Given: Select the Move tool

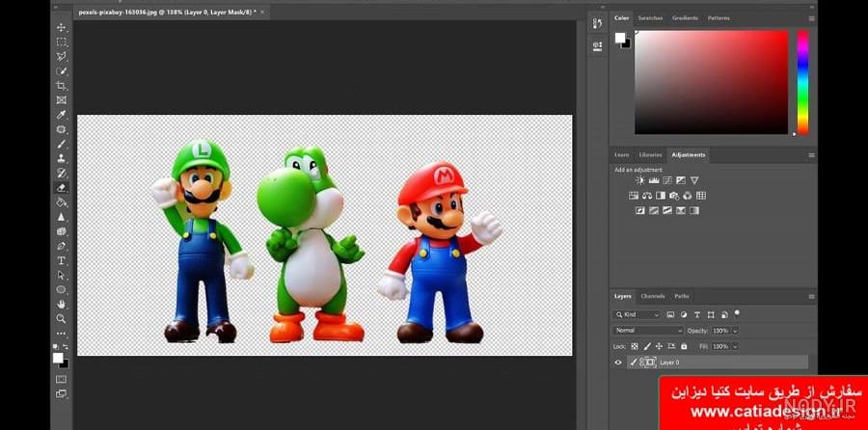Looking at the screenshot, I should click(x=62, y=27).
